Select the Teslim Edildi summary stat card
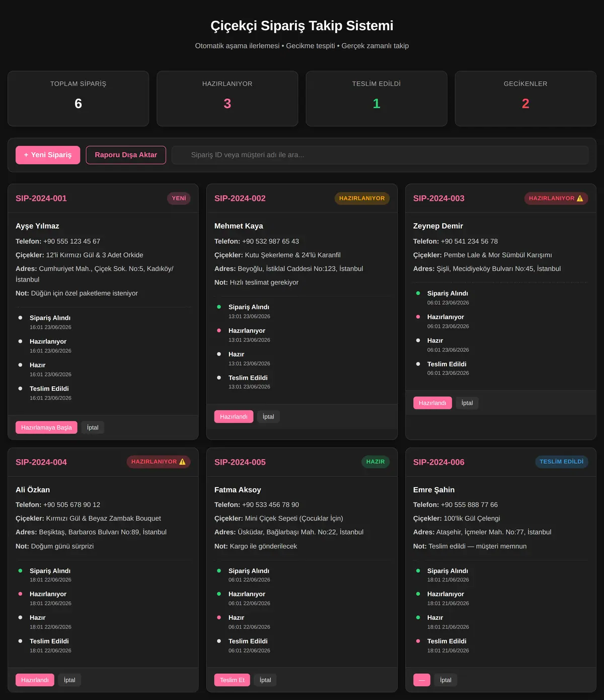Screen dimensions: 604x700 (x=376, y=99)
